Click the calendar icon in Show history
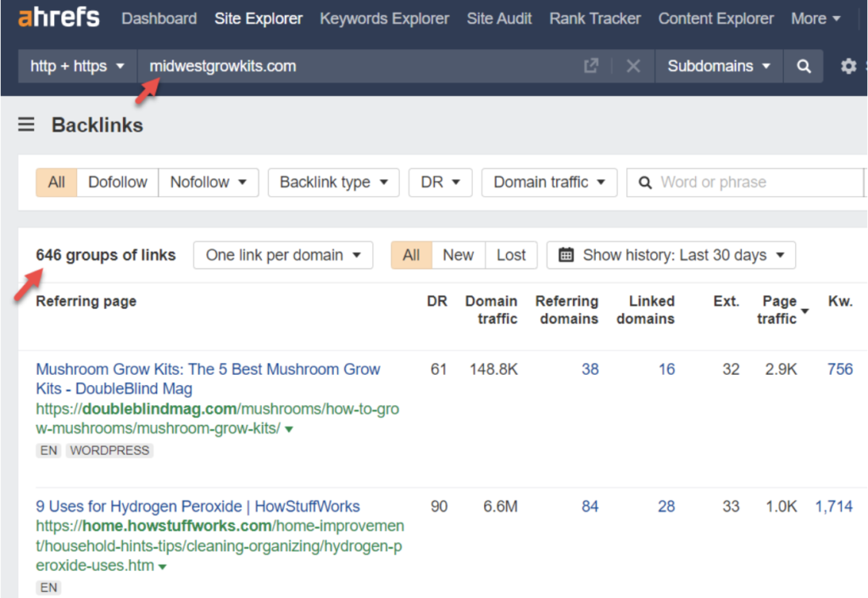 (x=565, y=254)
